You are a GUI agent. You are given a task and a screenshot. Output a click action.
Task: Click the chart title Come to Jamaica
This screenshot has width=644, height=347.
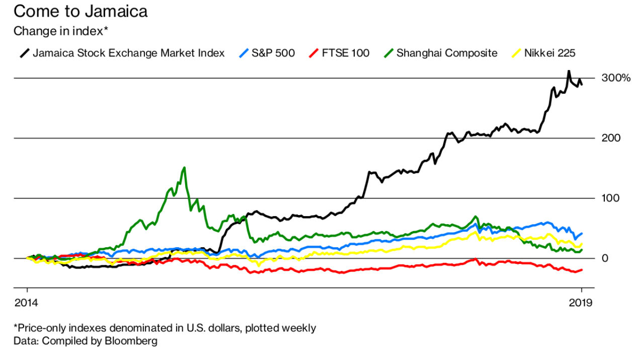tap(80, 12)
